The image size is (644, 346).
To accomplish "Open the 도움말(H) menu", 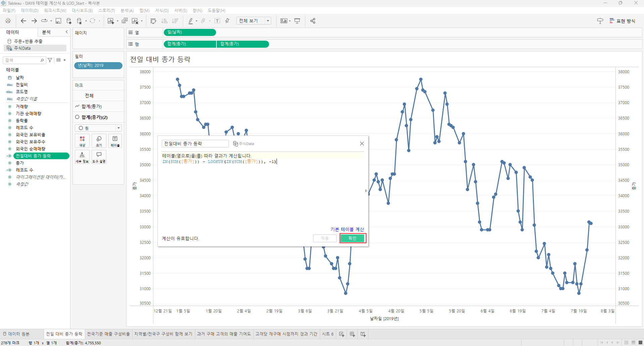I will coord(217,10).
